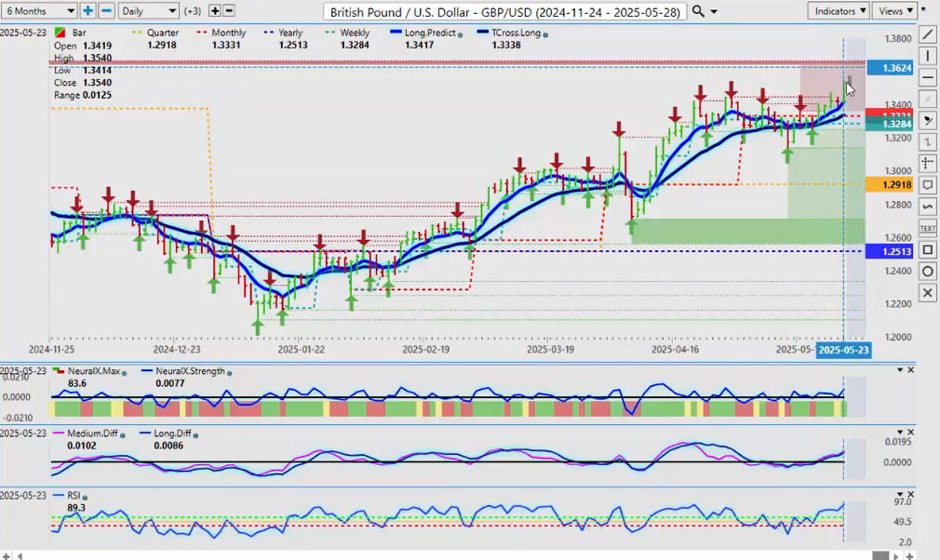Click the GBP/USD symbol title field
The width and height of the screenshot is (940, 560).
[x=504, y=11]
